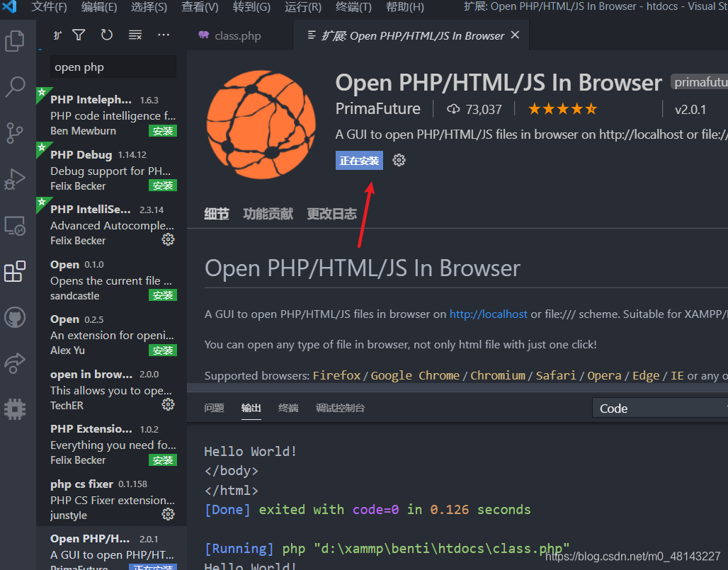Click the version label v2.0.1

tap(690, 110)
